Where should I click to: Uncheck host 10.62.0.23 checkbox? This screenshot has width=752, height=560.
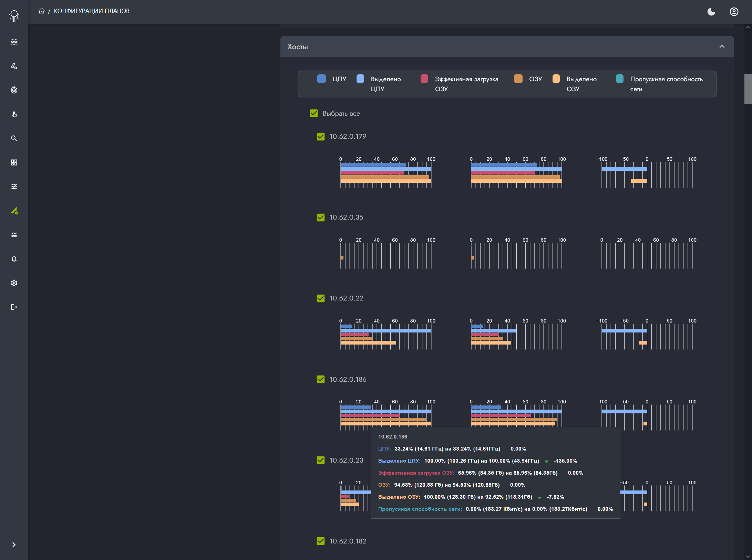tap(321, 460)
